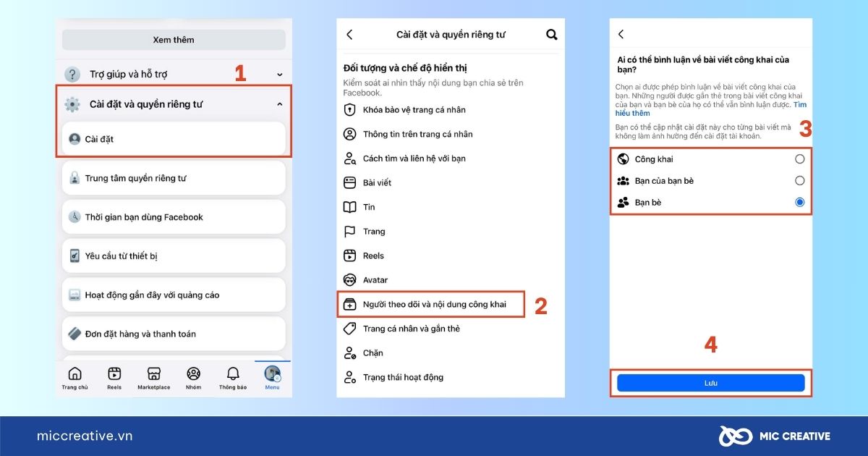Open the Marketplace tab

click(x=153, y=379)
